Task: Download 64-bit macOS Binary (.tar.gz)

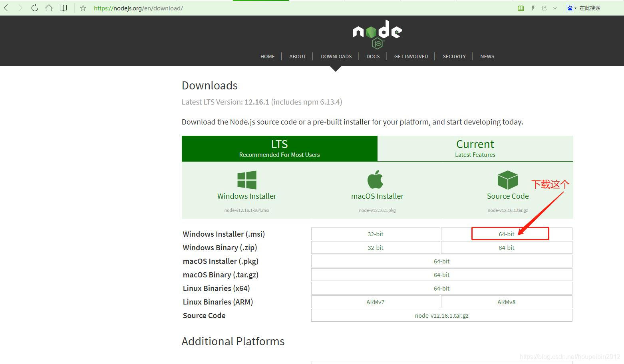Action: [x=442, y=275]
